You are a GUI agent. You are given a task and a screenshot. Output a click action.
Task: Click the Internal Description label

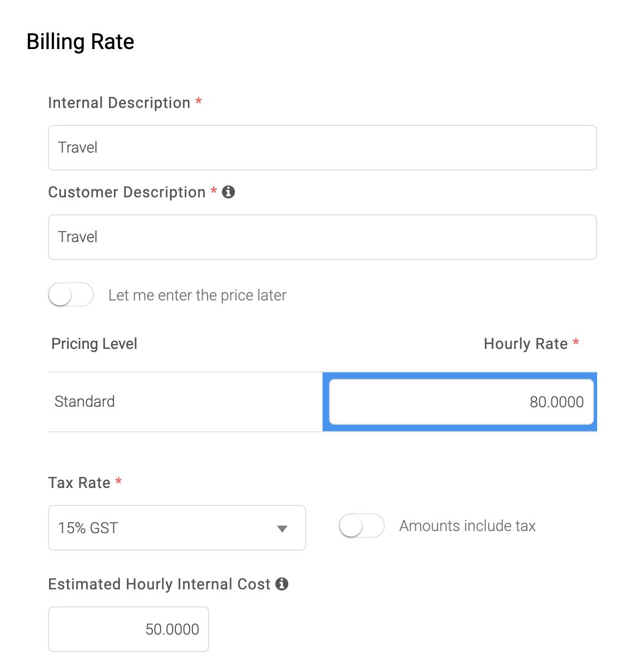coord(119,103)
